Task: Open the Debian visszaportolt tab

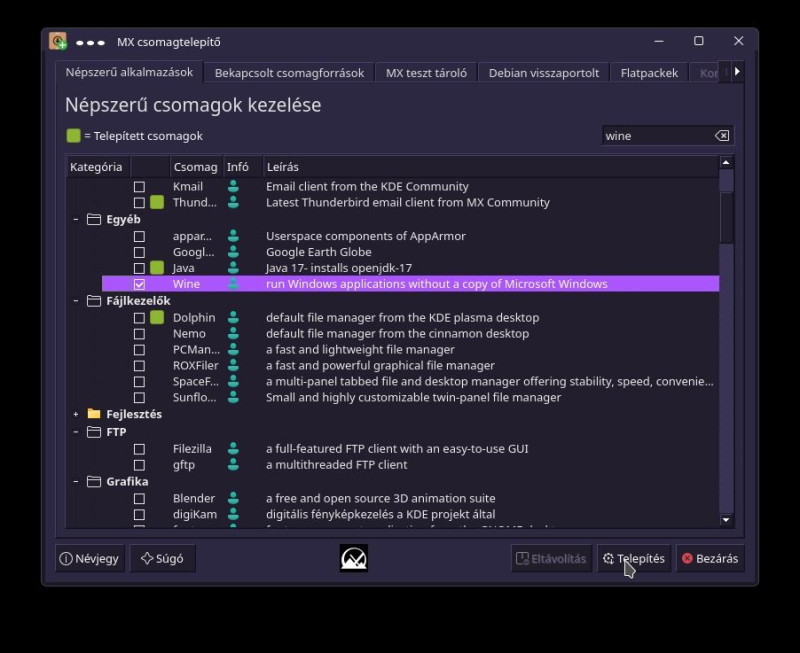Action: pos(544,73)
